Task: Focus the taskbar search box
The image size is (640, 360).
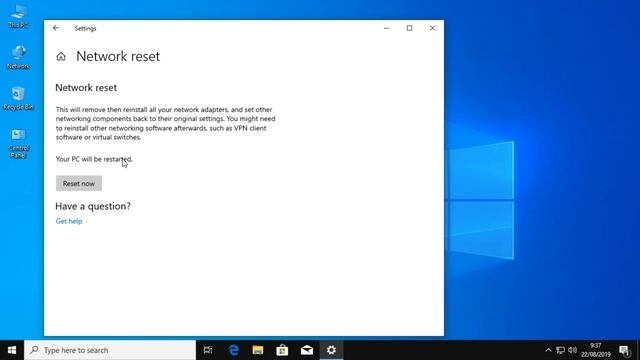Action: (110, 350)
